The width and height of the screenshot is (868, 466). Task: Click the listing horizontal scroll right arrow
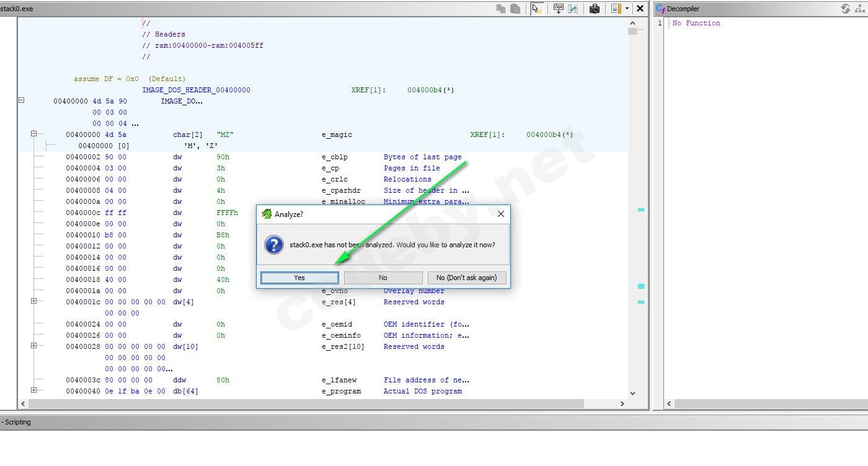click(622, 404)
